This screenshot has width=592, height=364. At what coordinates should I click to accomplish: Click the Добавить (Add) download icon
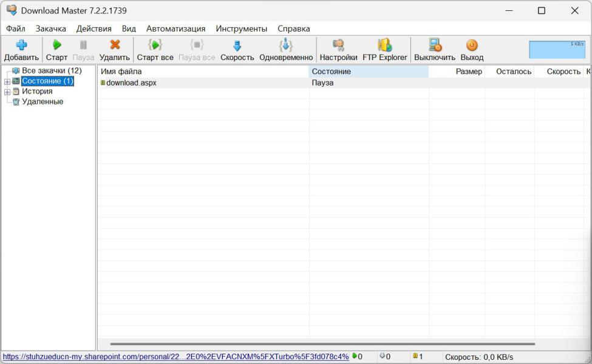coord(21,45)
